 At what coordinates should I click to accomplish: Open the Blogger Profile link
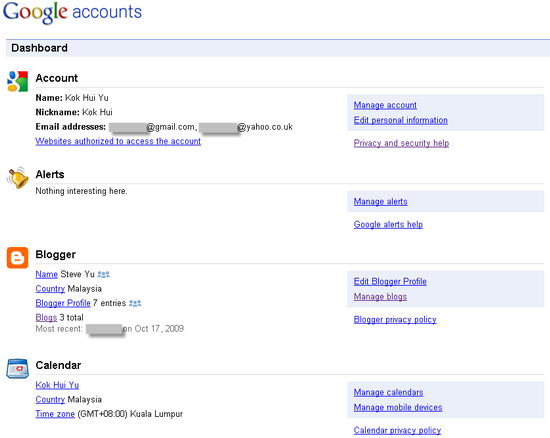(x=63, y=303)
